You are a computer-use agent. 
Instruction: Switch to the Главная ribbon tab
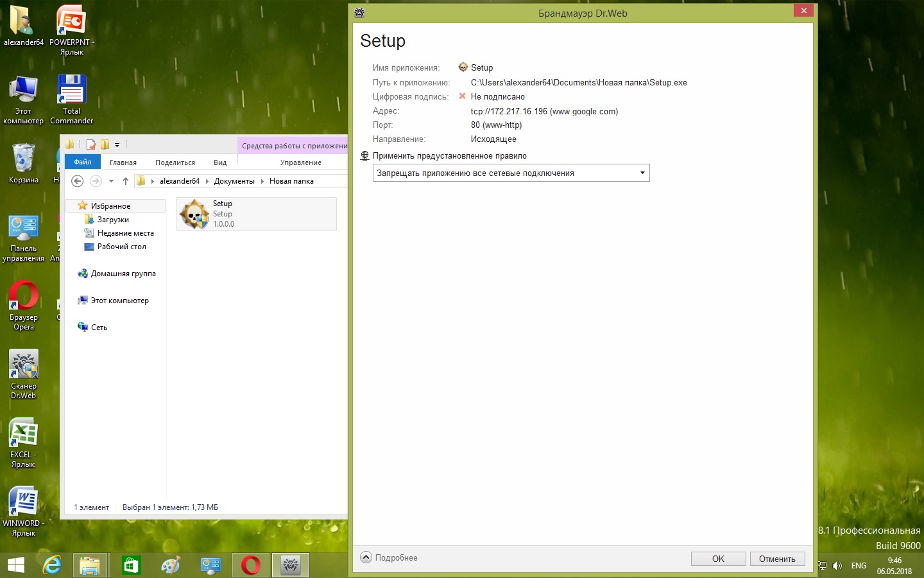(x=123, y=162)
